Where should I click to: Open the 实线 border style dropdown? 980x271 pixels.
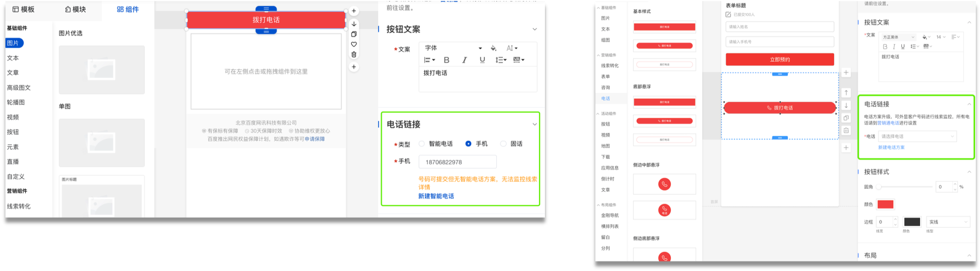point(948,222)
